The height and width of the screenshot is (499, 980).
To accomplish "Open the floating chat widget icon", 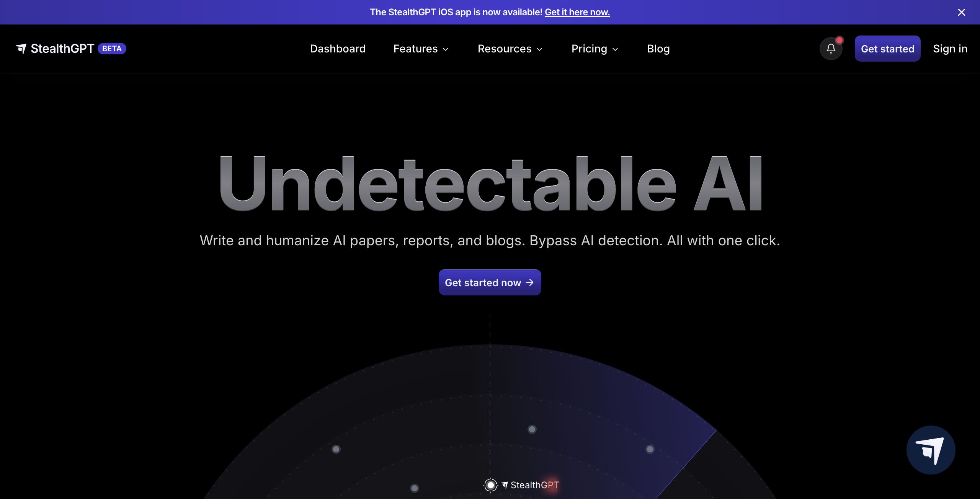I will click(931, 450).
